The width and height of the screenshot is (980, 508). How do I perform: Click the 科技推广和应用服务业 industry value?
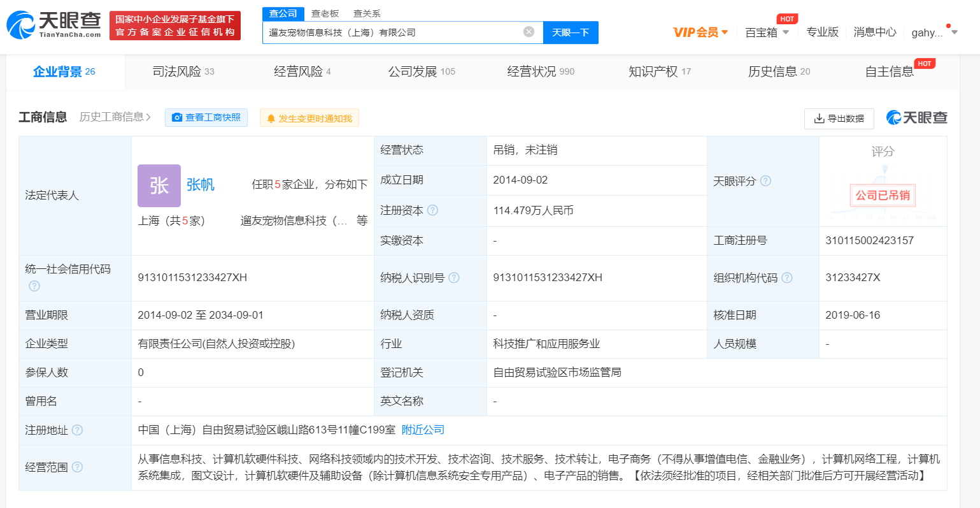(x=546, y=344)
